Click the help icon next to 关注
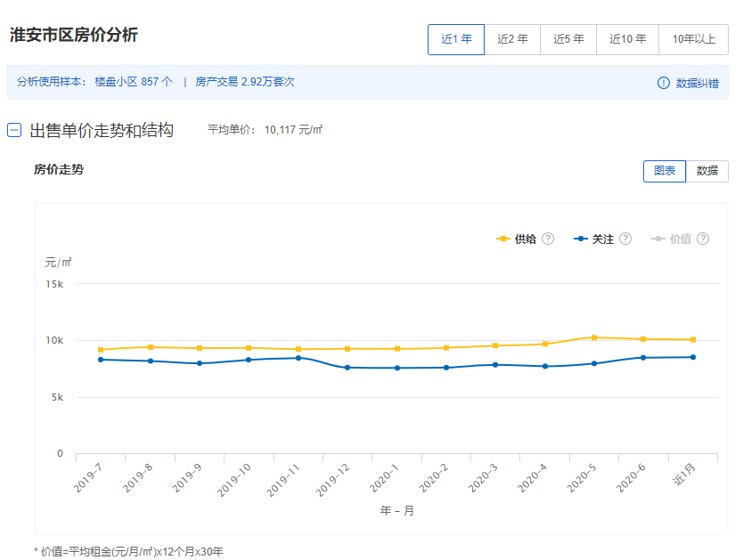Image resolution: width=743 pixels, height=560 pixels. coord(625,239)
